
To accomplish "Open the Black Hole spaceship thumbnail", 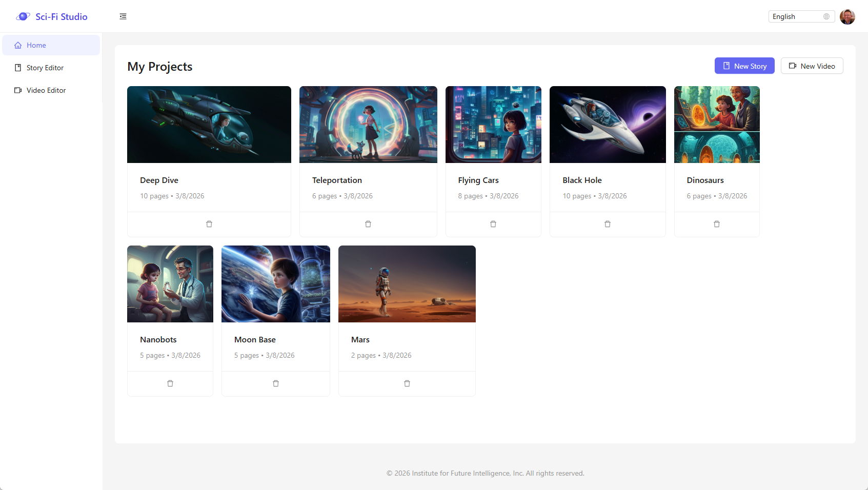I will (x=608, y=125).
